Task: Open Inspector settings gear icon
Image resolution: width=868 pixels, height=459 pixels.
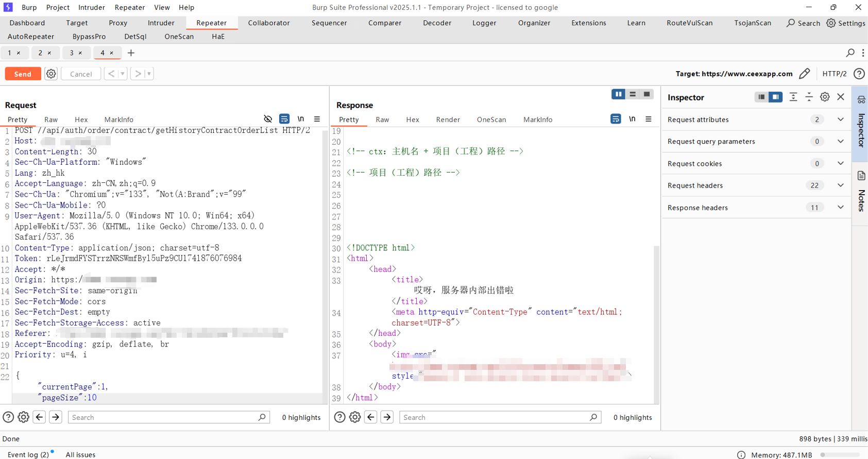Action: point(825,97)
